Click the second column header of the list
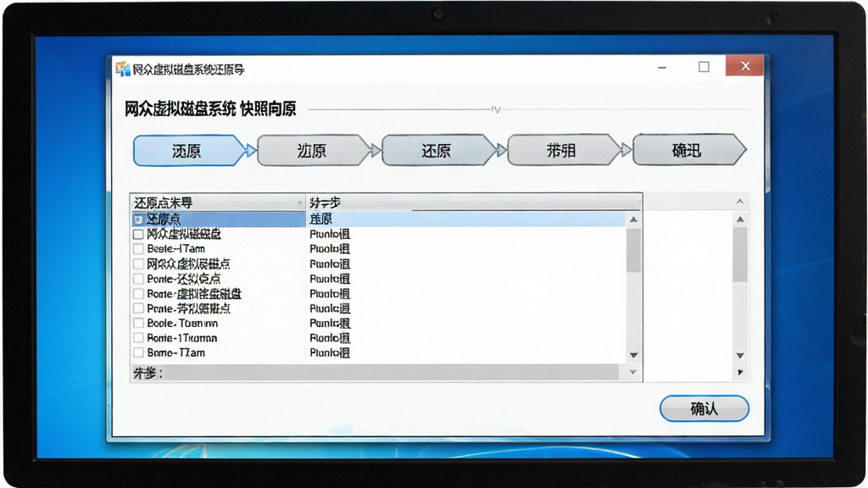Viewport: 868px width, 488px height. tap(474, 202)
